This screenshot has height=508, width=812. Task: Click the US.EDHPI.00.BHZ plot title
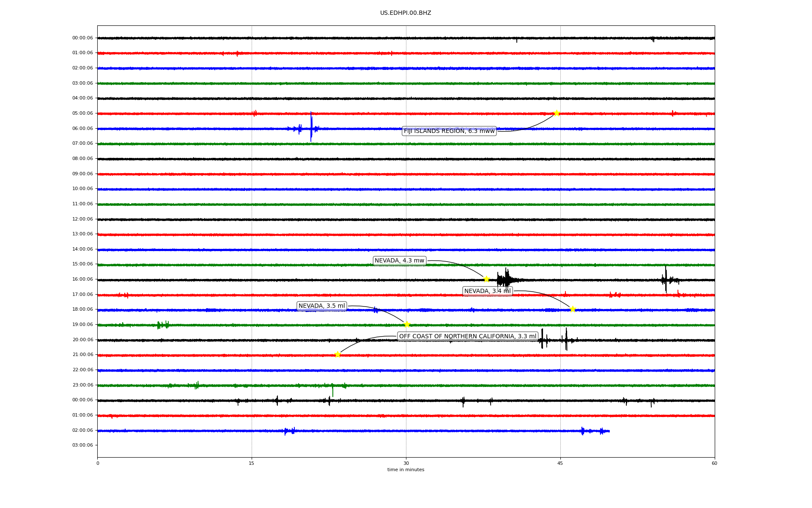406,13
